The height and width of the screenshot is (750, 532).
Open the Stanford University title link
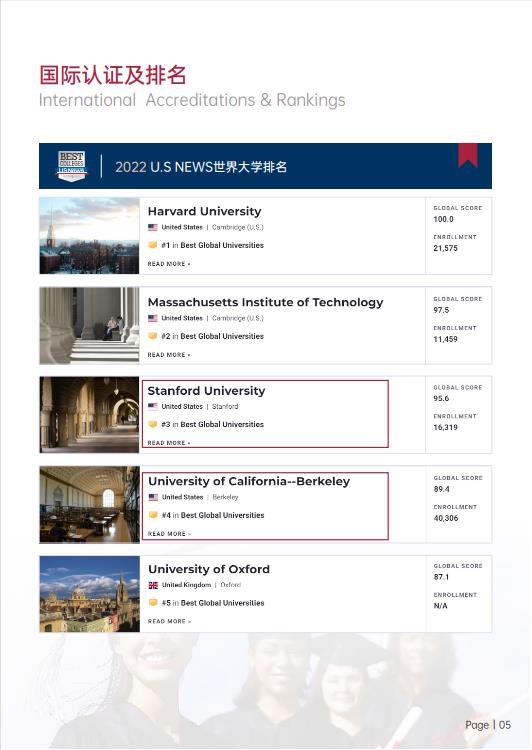[206, 391]
